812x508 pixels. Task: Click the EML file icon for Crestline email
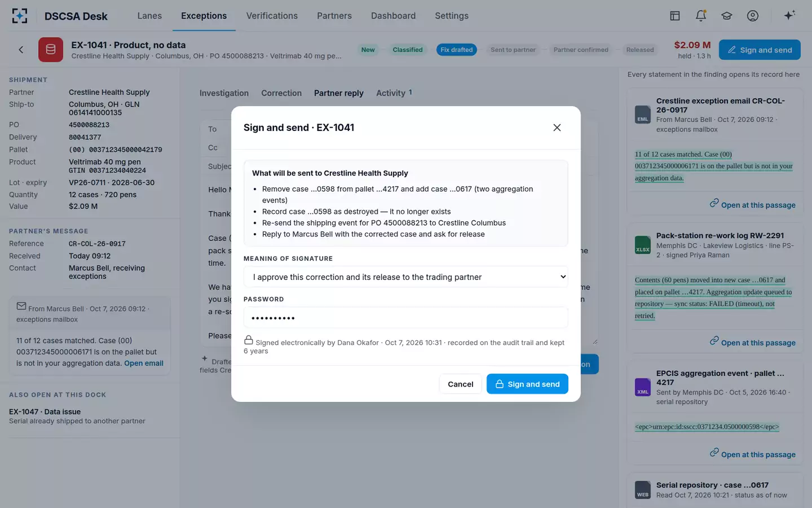click(x=643, y=115)
